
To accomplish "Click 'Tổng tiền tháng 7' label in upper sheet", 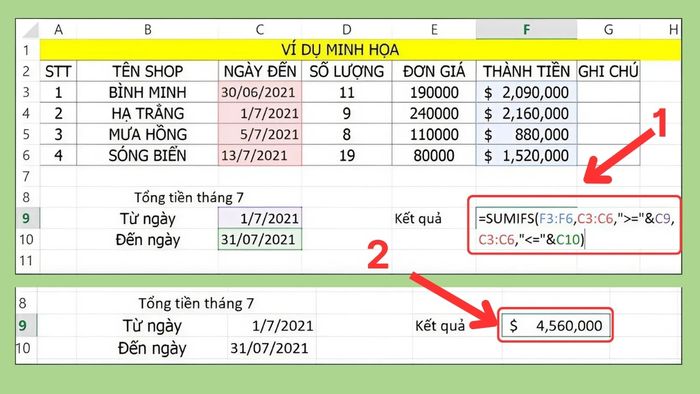I will pyautogui.click(x=189, y=197).
